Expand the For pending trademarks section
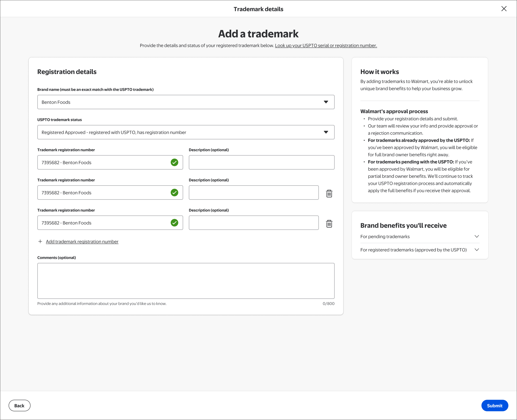The height and width of the screenshot is (420, 517). point(420,236)
